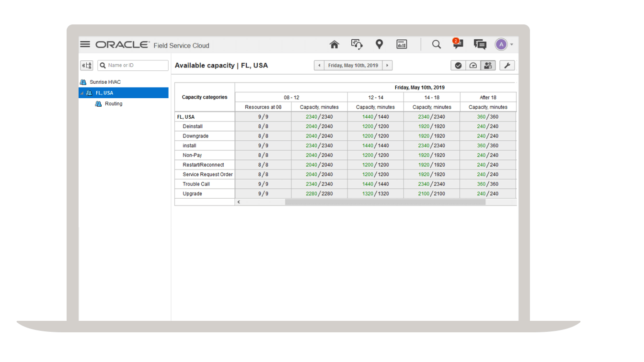Click the next day arrow button
Screen dimensions: 644x362
tap(388, 65)
